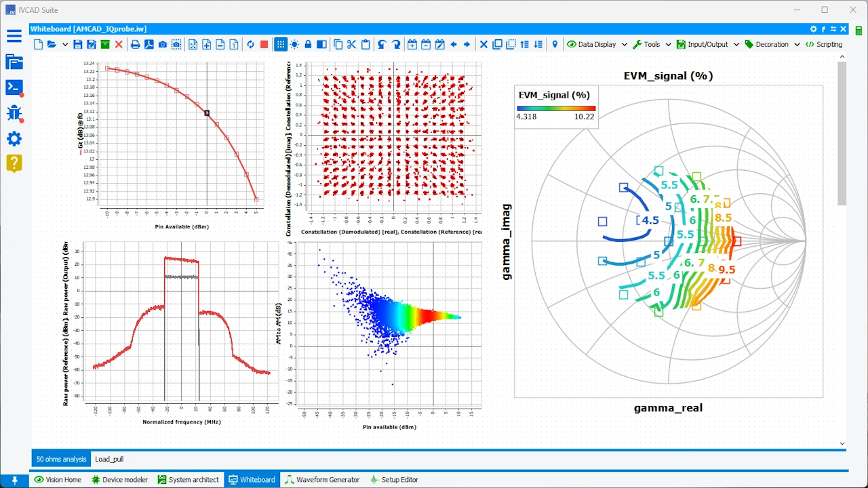Print the current whiteboard
Screen dimensions: 868x488
[x=135, y=44]
